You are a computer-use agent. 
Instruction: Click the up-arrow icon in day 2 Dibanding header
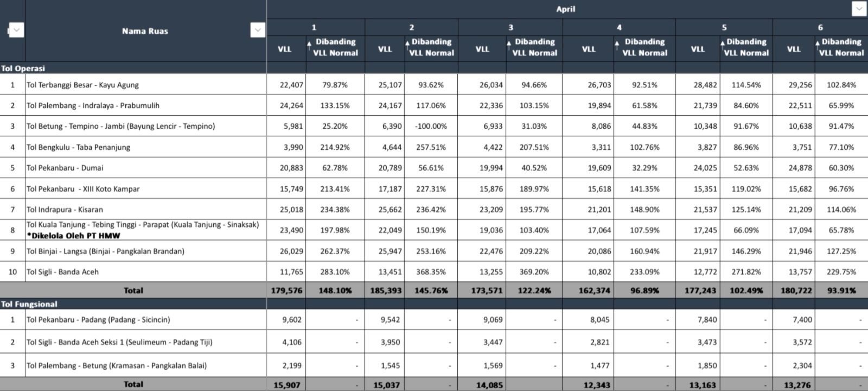click(407, 43)
